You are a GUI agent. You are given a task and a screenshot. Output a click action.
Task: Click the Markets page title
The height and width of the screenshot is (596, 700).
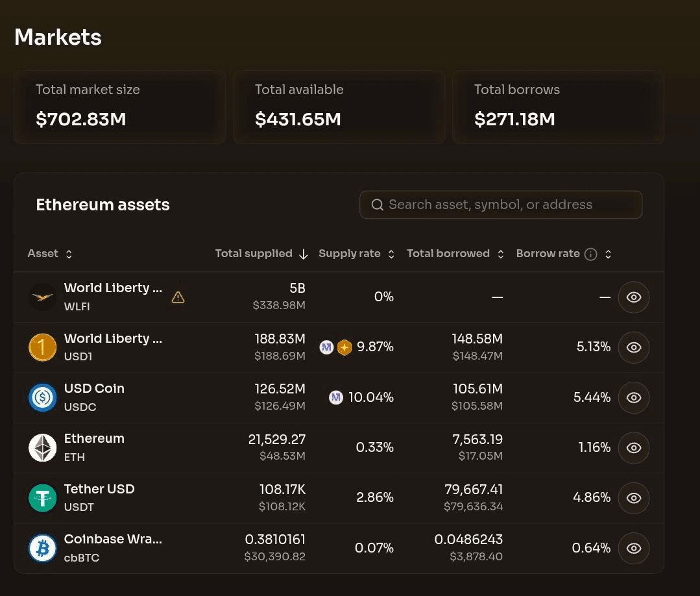(x=58, y=37)
